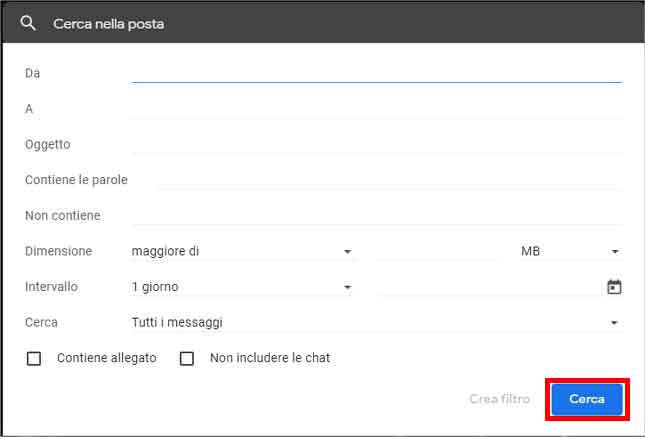The height and width of the screenshot is (437, 645).
Task: Focus the interval date input field
Action: tap(488, 287)
